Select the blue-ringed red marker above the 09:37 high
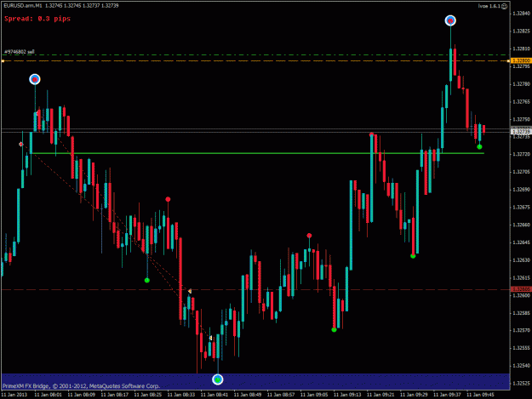Screen dimensions: 532x399 [x=450, y=20]
